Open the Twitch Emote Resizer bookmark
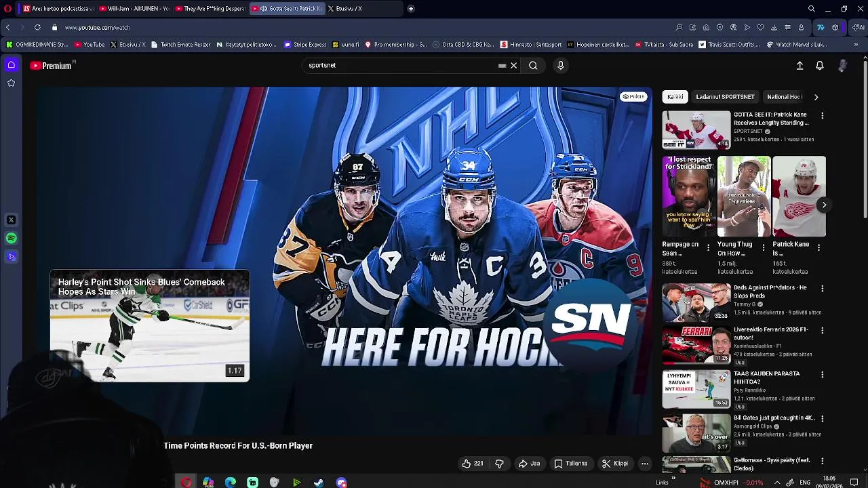The image size is (868, 488). pos(180,45)
